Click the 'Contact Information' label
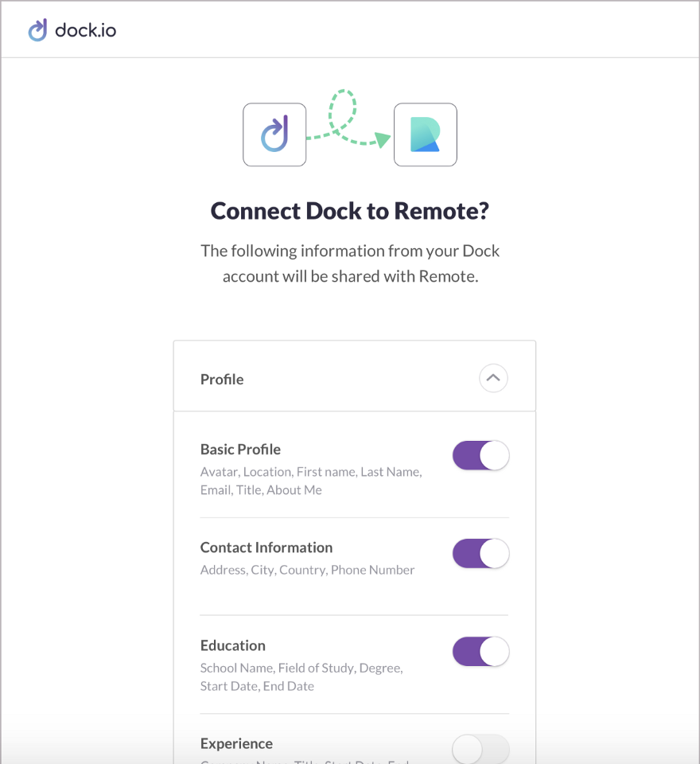Screen dimensions: 700x764 [x=266, y=548]
